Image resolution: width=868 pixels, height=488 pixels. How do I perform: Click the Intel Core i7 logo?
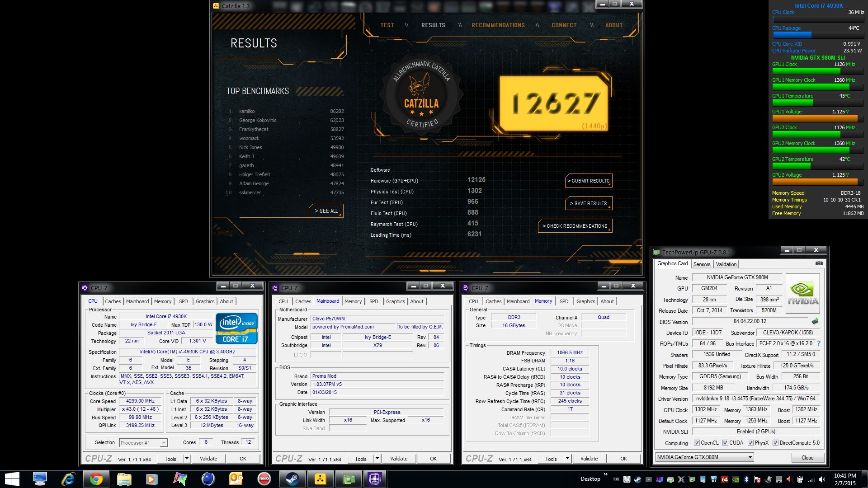236,328
